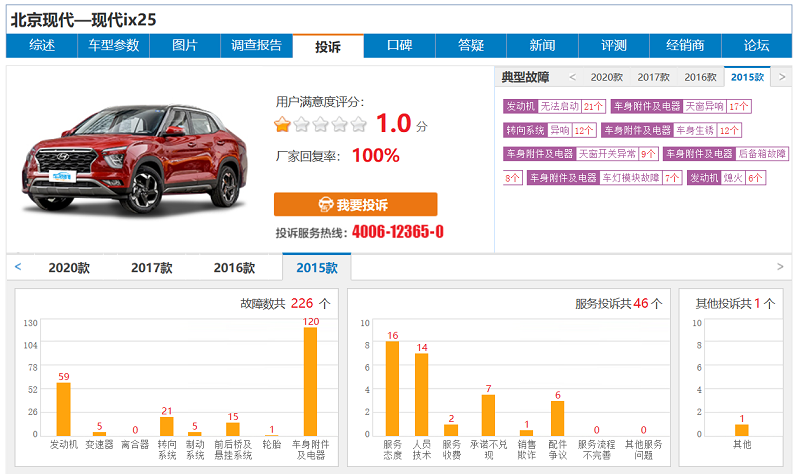Click the 发动机 熄火 6个 tag
The height and width of the screenshot is (474, 800).
click(727, 178)
